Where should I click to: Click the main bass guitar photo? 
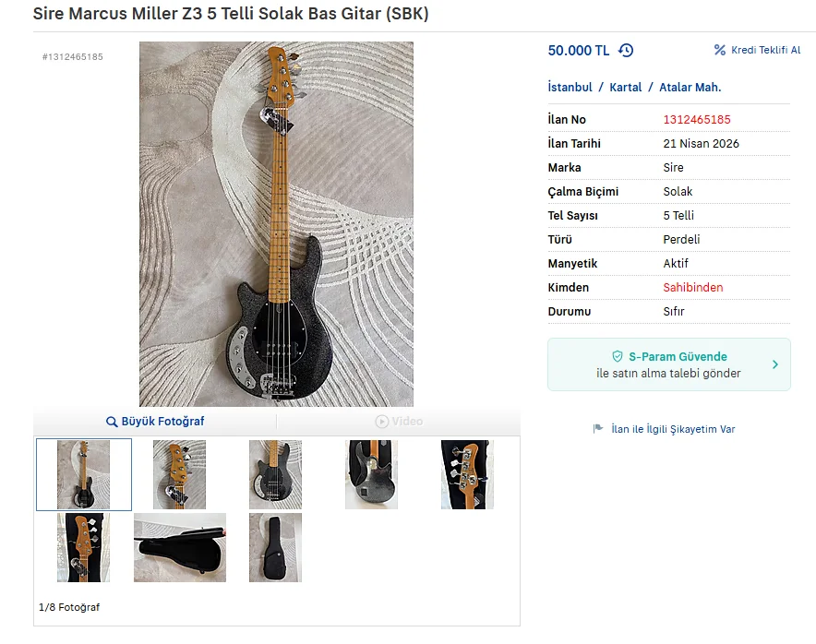pyautogui.click(x=276, y=224)
